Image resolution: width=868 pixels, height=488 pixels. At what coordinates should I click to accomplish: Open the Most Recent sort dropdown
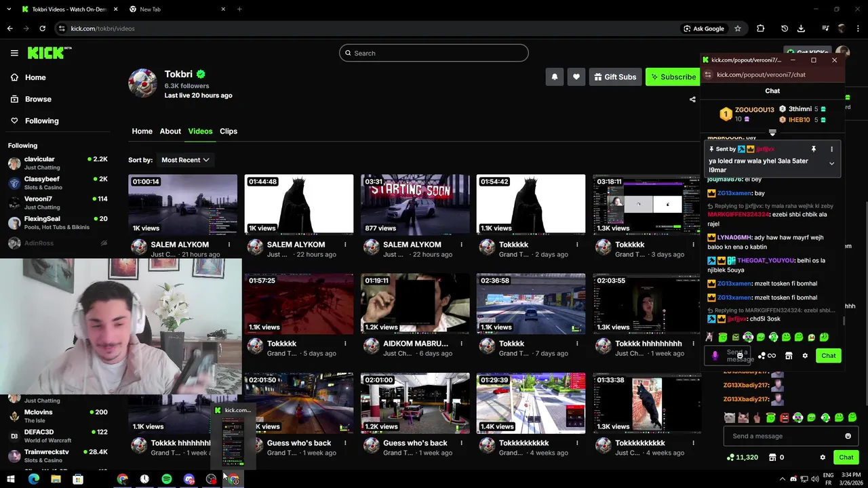click(185, 160)
